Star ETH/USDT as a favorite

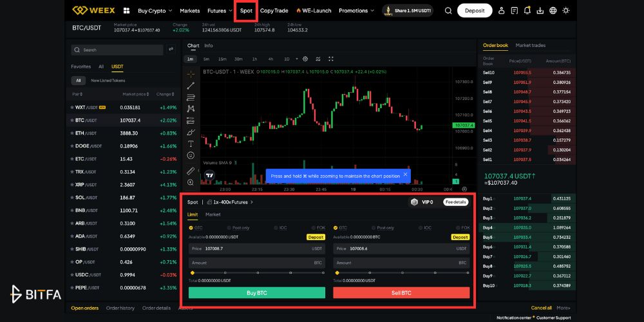pyautogui.click(x=72, y=133)
